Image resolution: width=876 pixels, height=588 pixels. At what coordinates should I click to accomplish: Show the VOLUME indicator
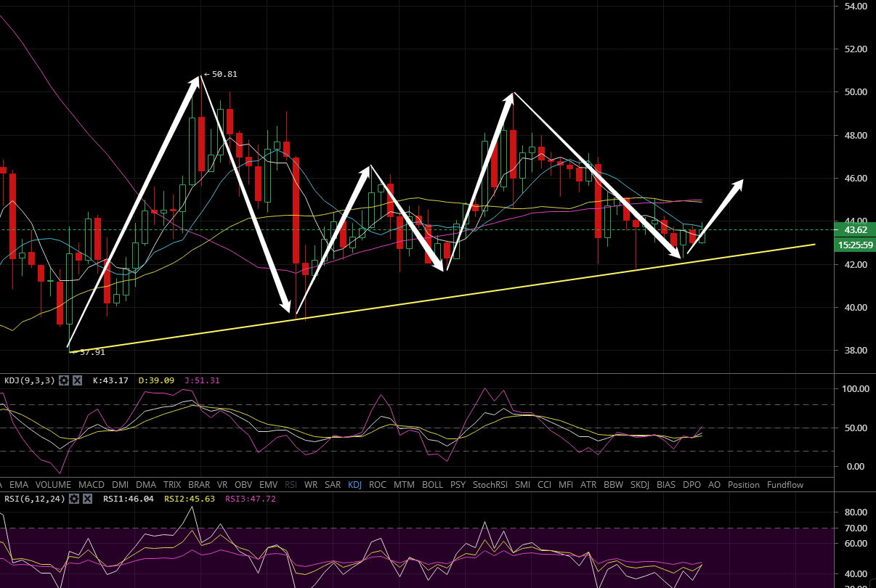pos(53,484)
